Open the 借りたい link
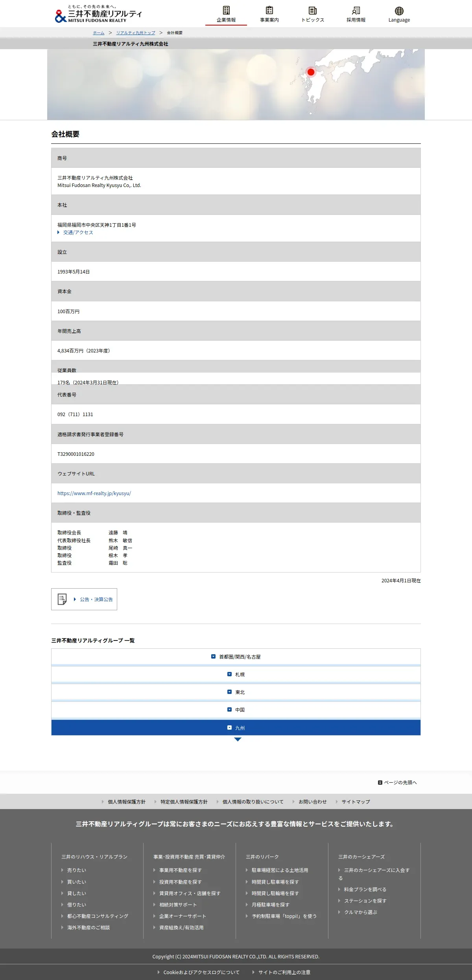This screenshot has height=980, width=472. coord(77,905)
